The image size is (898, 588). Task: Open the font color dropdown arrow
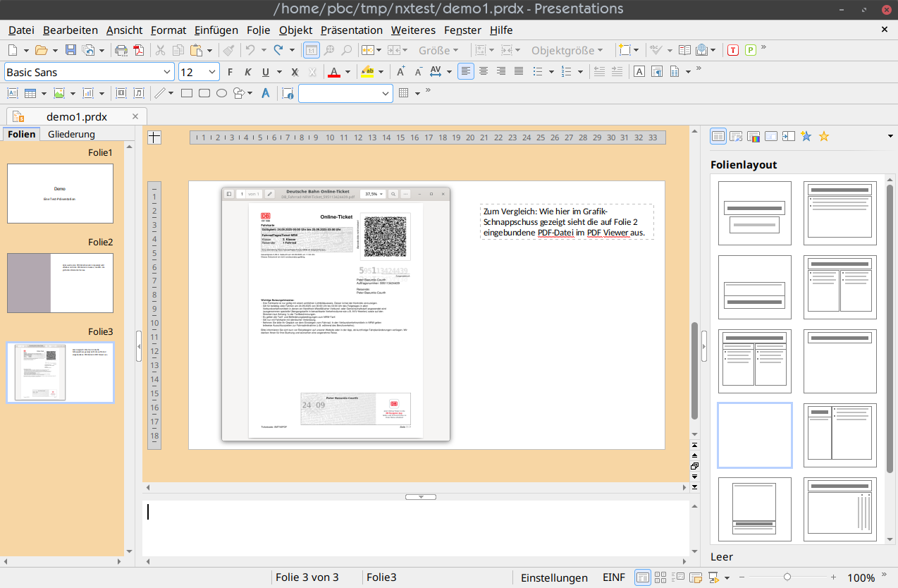(349, 71)
